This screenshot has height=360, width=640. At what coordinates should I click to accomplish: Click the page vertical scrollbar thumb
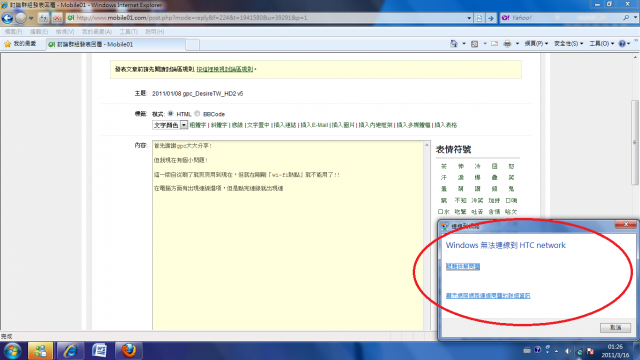point(634,142)
